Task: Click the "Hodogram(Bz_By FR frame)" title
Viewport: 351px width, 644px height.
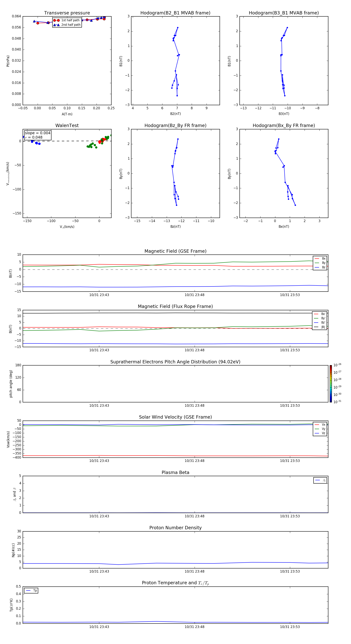Action: pyautogui.click(x=175, y=125)
